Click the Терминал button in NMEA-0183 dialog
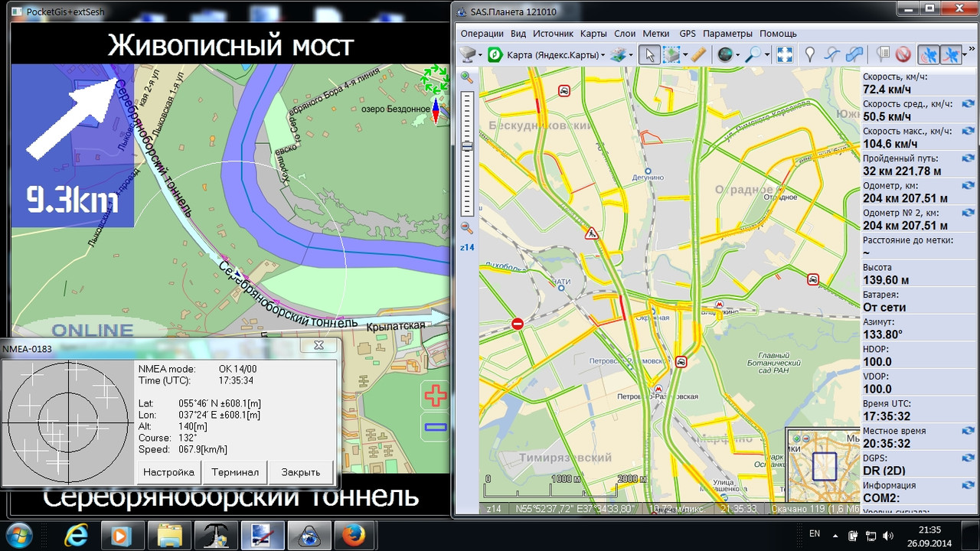 [x=235, y=472]
